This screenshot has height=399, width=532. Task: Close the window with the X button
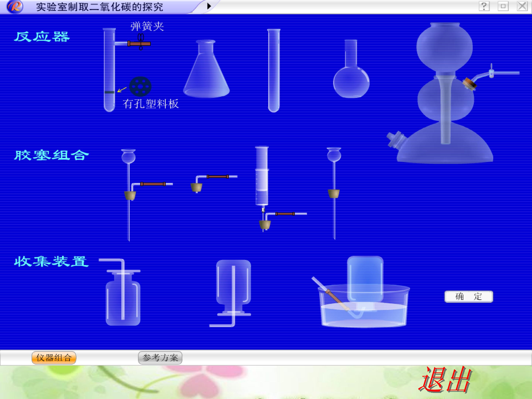click(522, 6)
